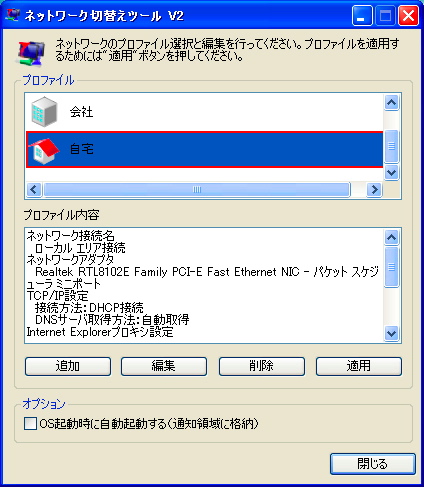
Task: Select the 自宅 house icon
Action: [x=44, y=150]
